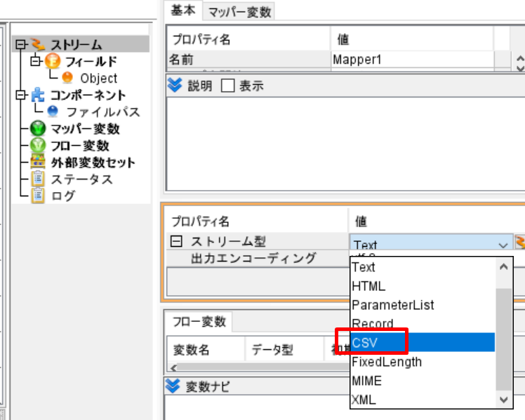
Task: Click the 説明 double-chevron icon
Action: 175,86
